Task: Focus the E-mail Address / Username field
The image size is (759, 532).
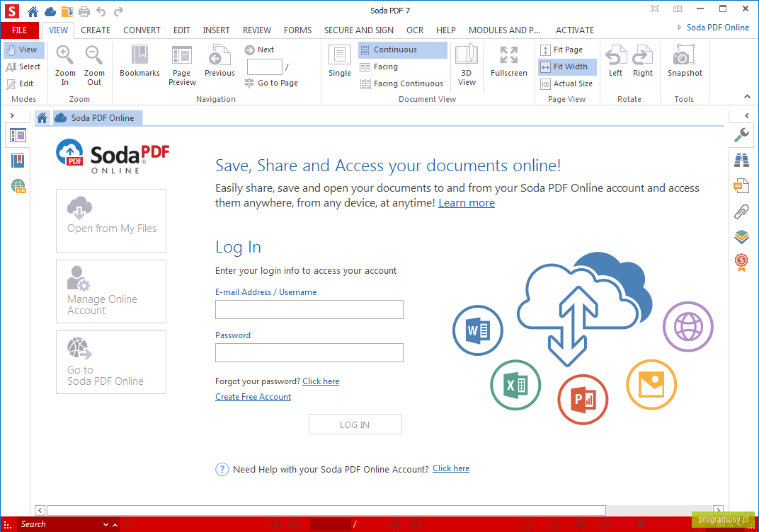Action: [309, 310]
